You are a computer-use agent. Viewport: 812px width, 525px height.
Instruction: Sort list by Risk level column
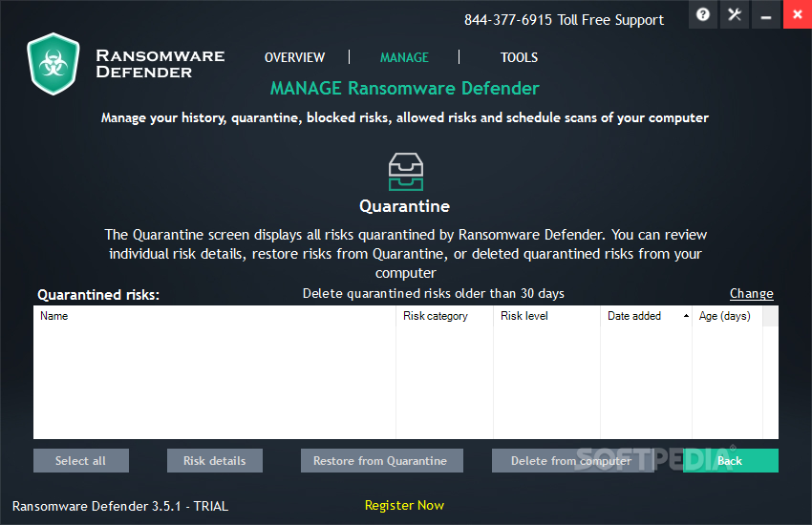tap(546, 316)
